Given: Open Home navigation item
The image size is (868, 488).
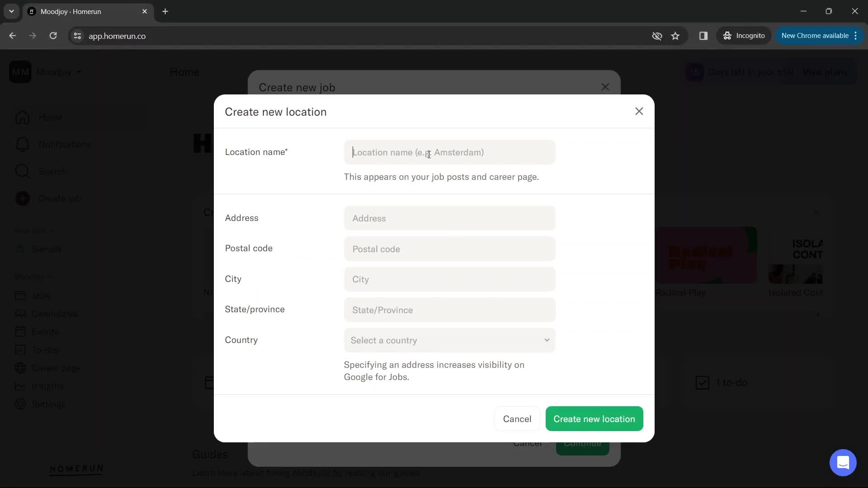Looking at the screenshot, I should coord(51,117).
